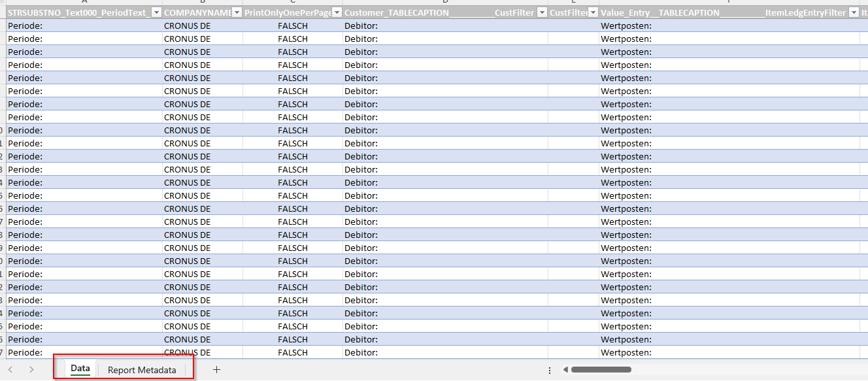Screen dimensions: 868x381
Task: Open the filter dropdown for STRSUBSTNO_Text000_PeriodText_ column
Action: [x=156, y=12]
